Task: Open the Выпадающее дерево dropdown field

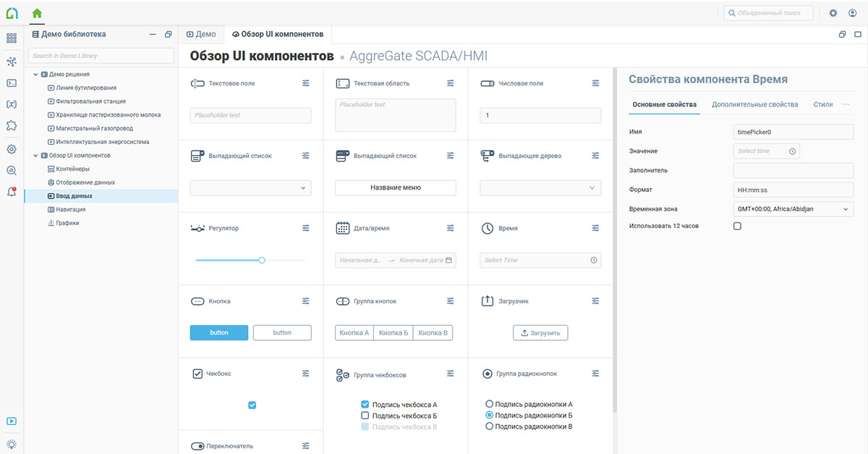Action: pos(540,188)
